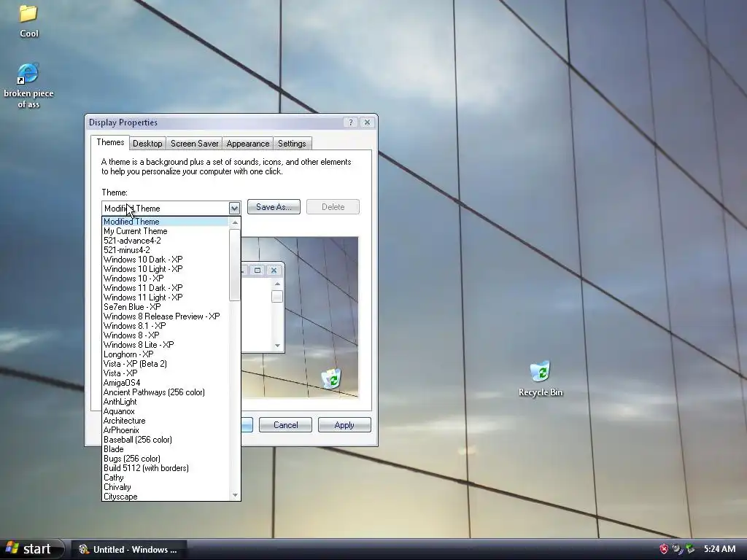747x560 pixels.
Task: Select My Current Theme
Action: [166, 231]
